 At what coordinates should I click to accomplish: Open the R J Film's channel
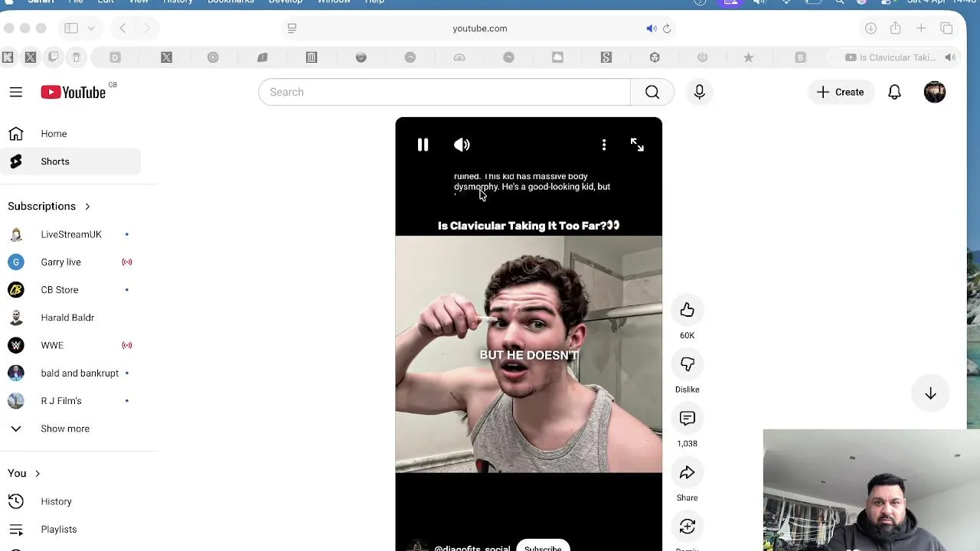pyautogui.click(x=70, y=401)
